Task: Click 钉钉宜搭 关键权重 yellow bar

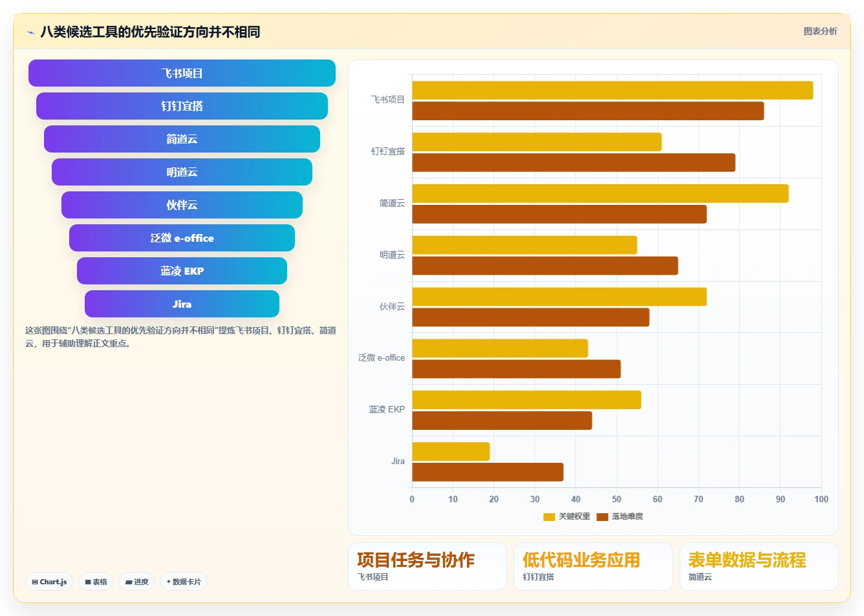Action: coord(537,142)
